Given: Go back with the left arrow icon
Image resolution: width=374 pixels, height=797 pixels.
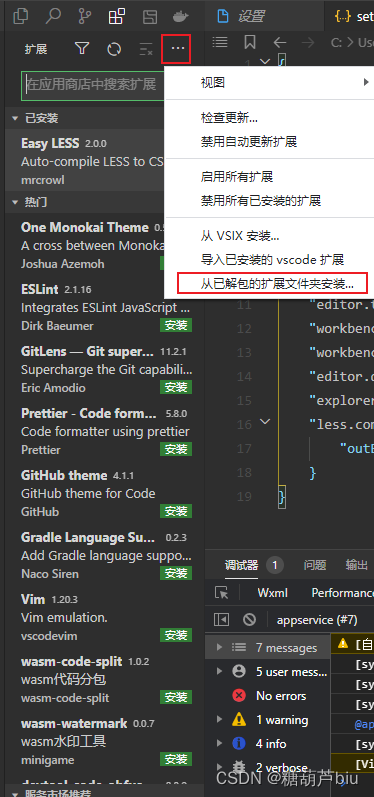Looking at the screenshot, I should coord(279,42).
